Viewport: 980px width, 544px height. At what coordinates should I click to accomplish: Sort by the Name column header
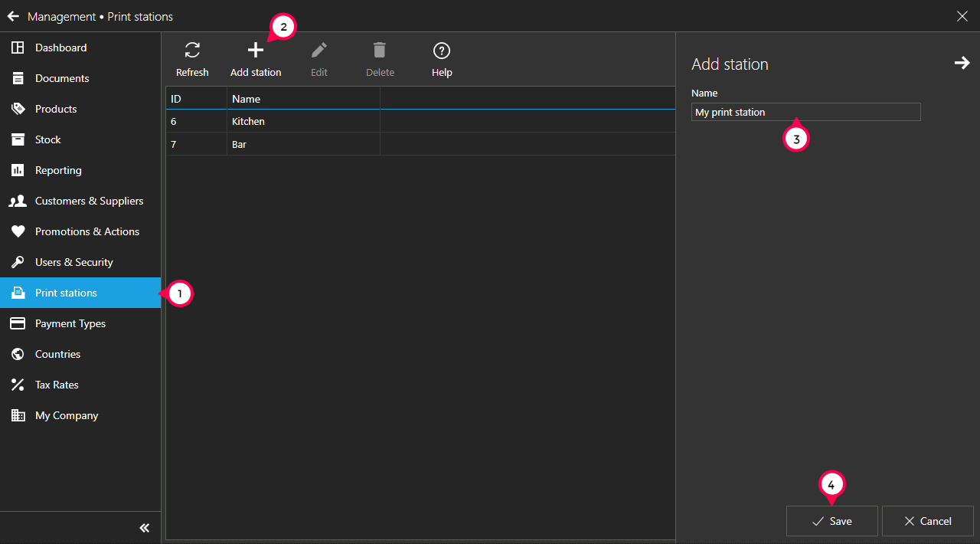pyautogui.click(x=304, y=99)
